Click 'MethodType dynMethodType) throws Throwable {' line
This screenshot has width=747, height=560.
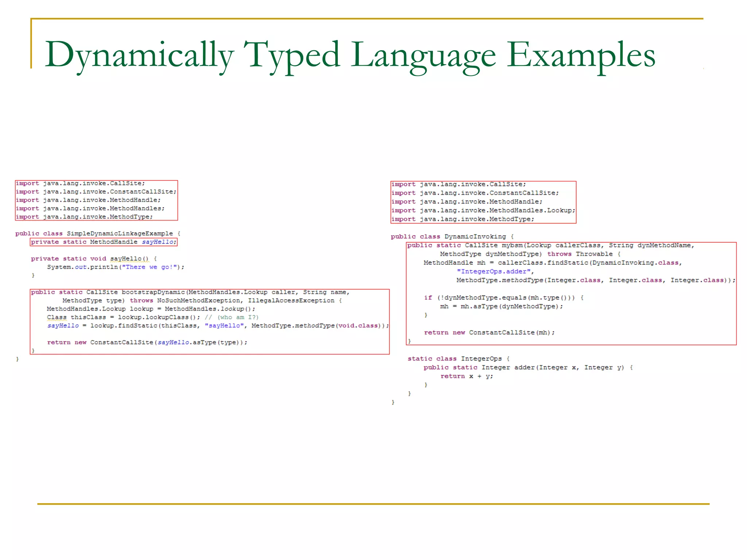[530, 254]
